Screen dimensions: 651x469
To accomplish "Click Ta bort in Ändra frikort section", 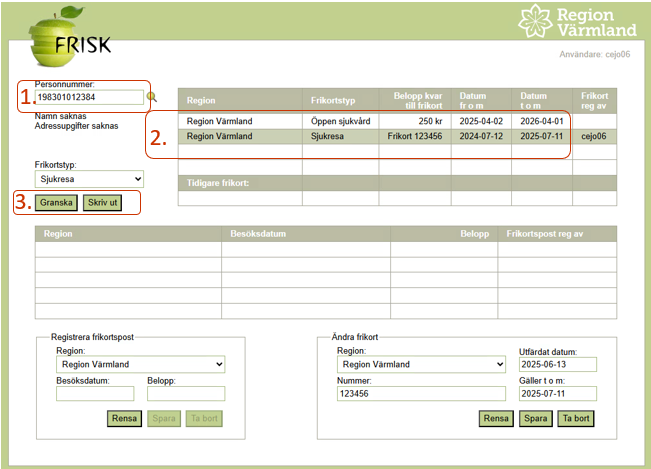I will pos(576,419).
